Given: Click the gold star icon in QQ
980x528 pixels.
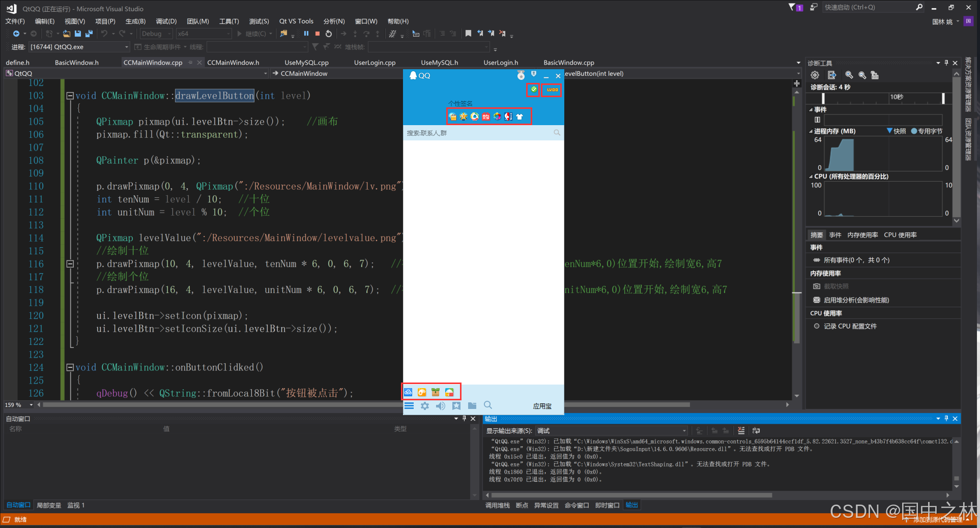Looking at the screenshot, I should 464,116.
